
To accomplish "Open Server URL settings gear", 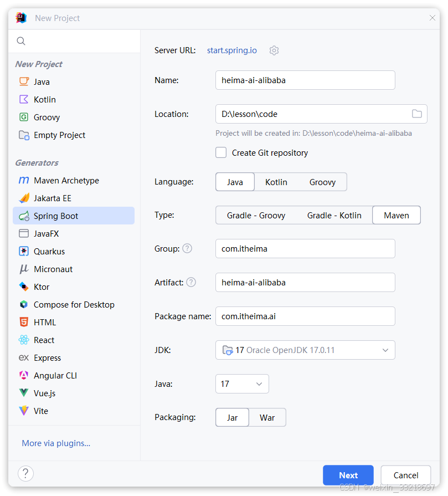I will tap(274, 50).
